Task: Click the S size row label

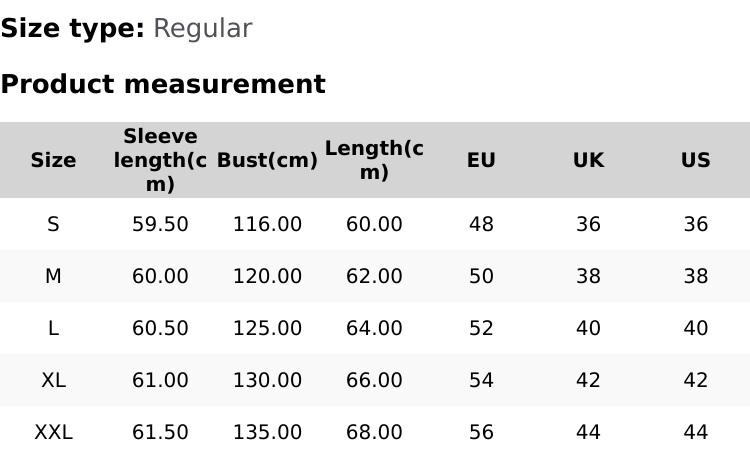Action: (53, 224)
